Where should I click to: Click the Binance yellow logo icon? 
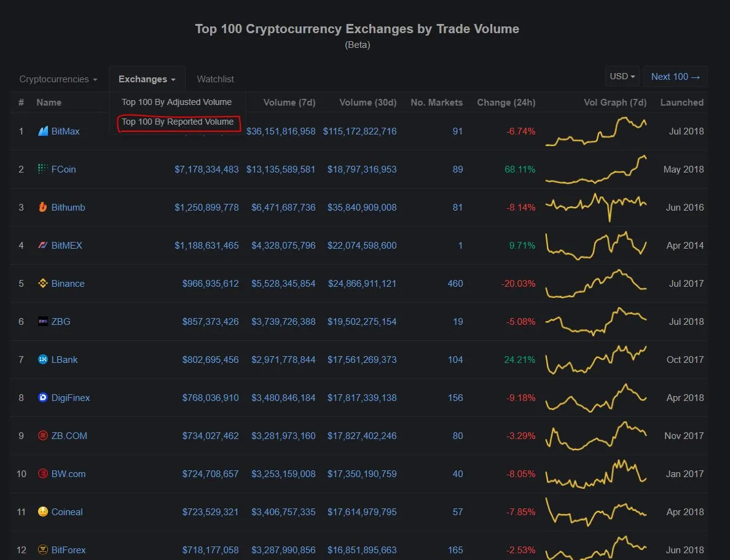click(x=43, y=283)
